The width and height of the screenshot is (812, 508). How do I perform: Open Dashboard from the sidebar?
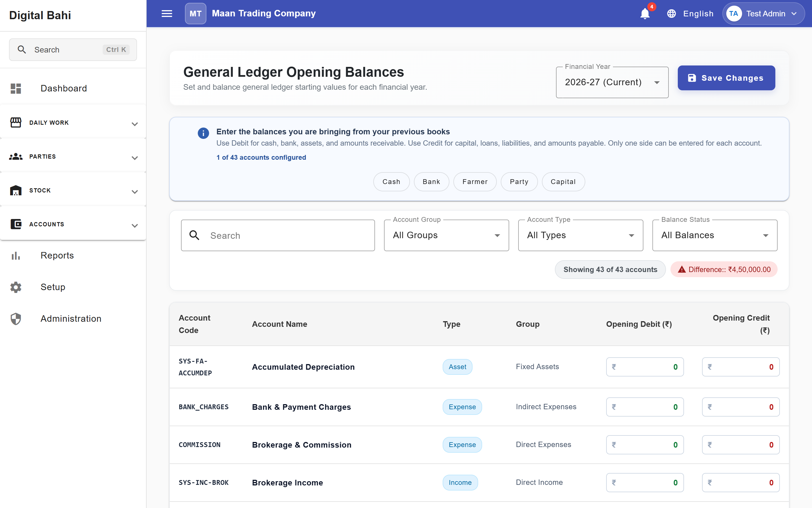[73, 88]
